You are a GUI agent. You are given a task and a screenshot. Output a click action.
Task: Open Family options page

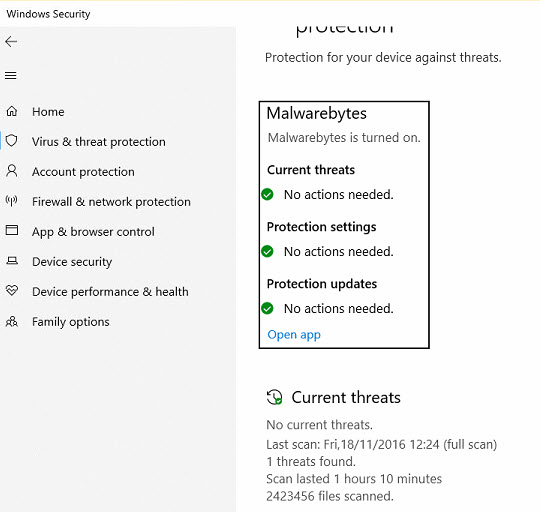click(71, 322)
